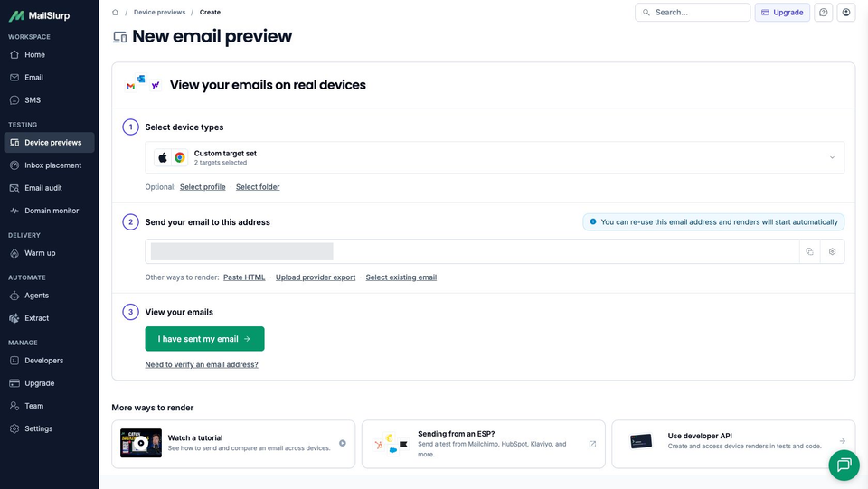
Task: Click the Upgrade button in the top bar
Action: [x=782, y=12]
